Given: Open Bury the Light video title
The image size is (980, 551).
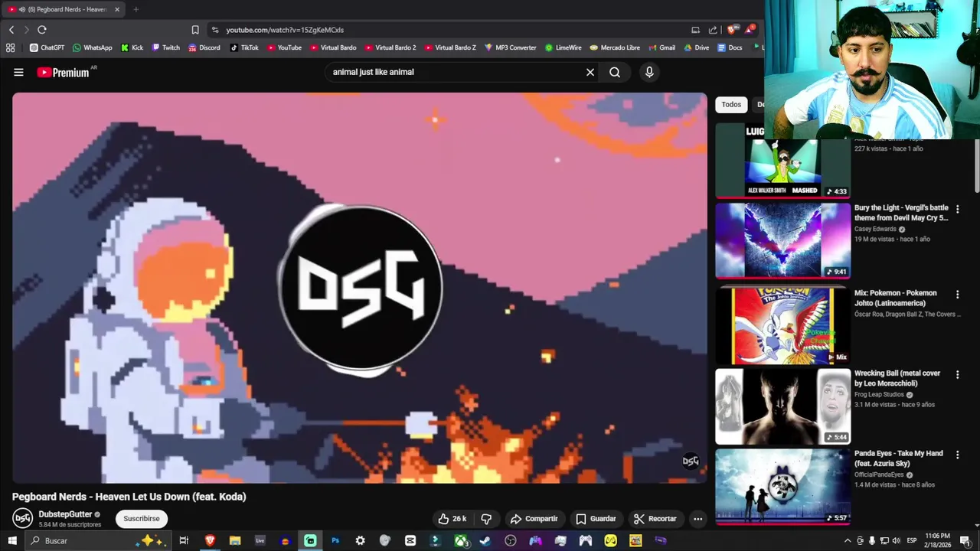Looking at the screenshot, I should pos(901,213).
